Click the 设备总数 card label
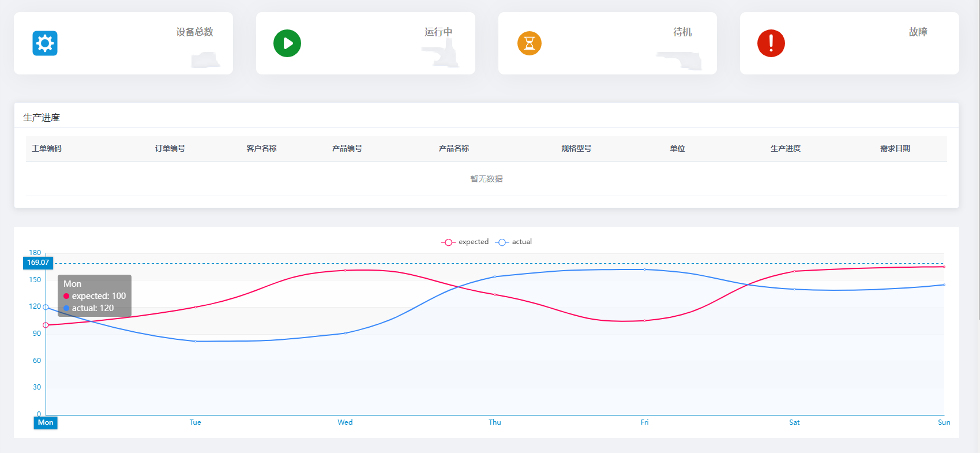Image resolution: width=980 pixels, height=453 pixels. [x=194, y=32]
